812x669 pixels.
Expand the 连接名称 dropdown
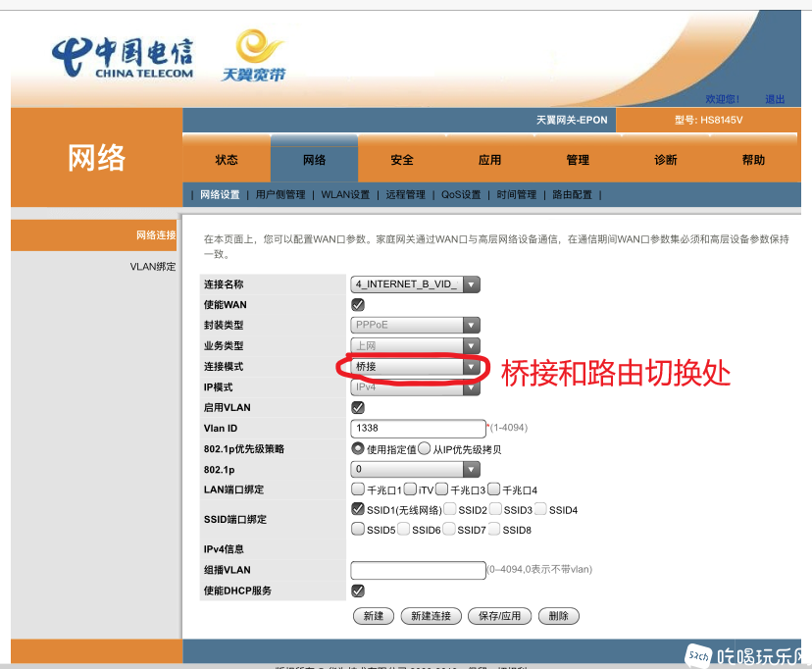click(x=416, y=284)
